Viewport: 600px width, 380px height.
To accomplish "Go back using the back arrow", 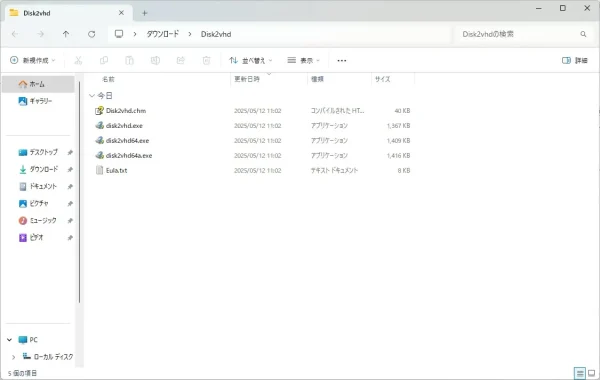I will pos(15,34).
